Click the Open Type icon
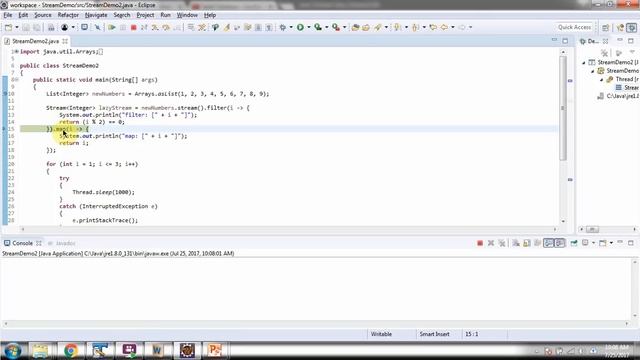Image resolution: width=640 pixels, height=360 pixels. point(356,27)
